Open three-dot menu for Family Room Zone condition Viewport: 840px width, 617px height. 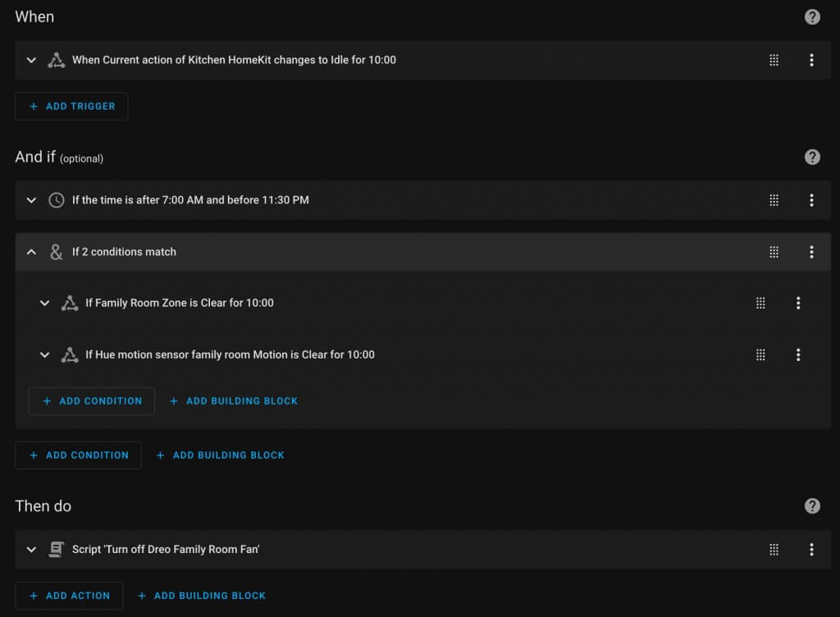797,303
